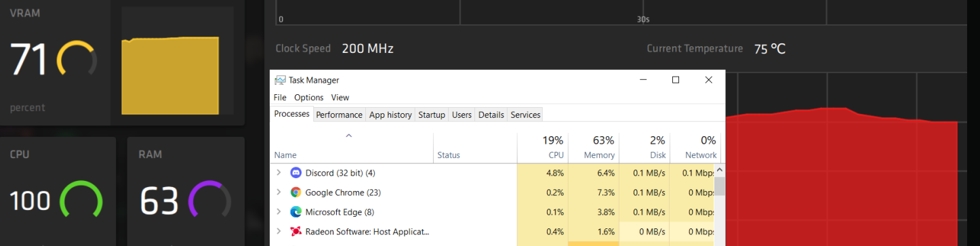The image size is (980, 246).
Task: Expand the Discord (32 bit) process group
Action: (x=279, y=173)
